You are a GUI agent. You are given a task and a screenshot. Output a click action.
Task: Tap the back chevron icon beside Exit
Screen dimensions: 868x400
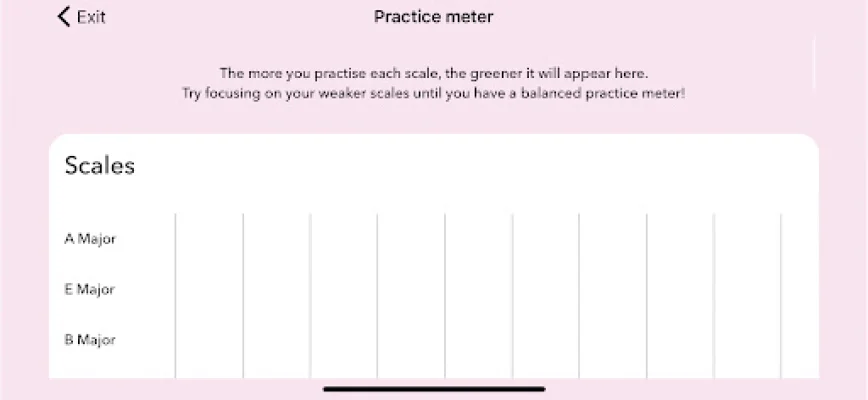click(x=64, y=17)
